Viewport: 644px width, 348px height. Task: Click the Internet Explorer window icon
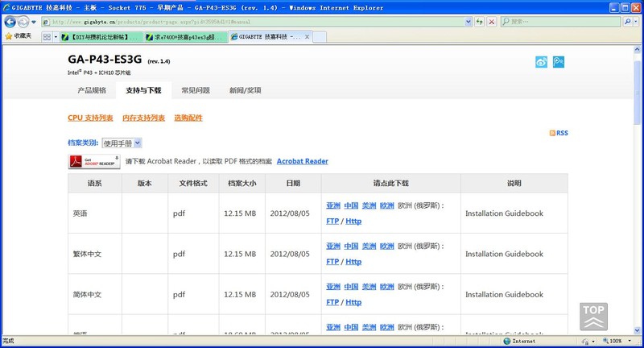tap(6, 7)
